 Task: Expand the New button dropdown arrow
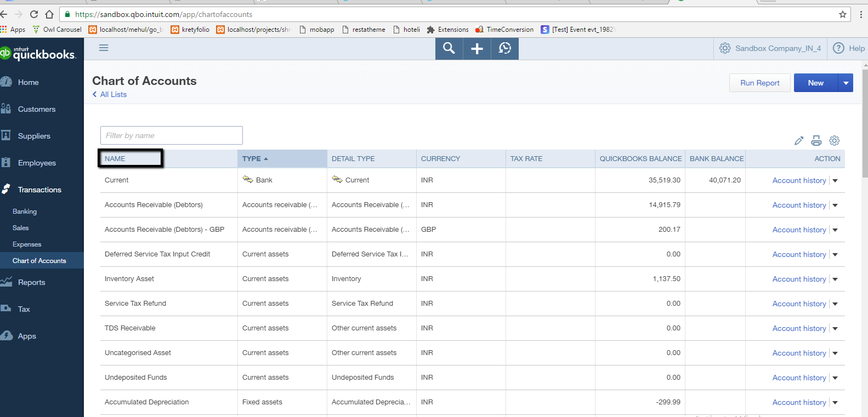coord(846,83)
